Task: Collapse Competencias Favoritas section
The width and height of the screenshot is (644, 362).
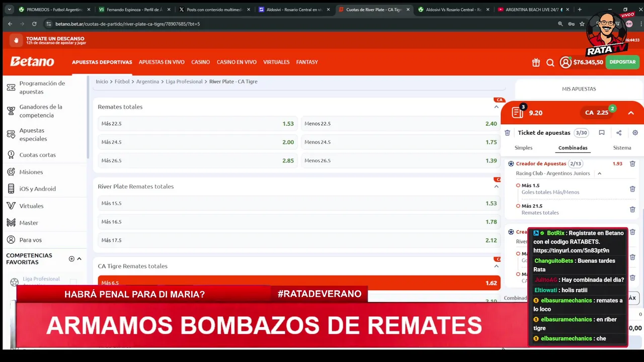Action: click(79, 258)
